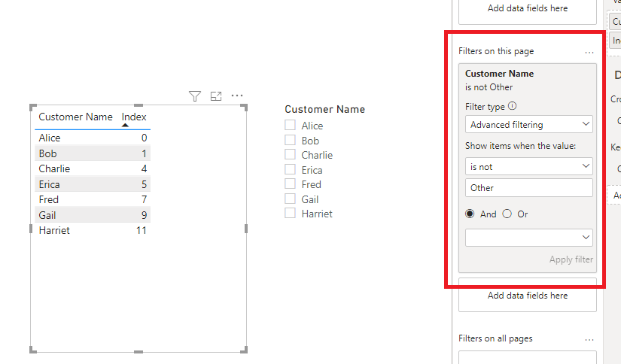Click the Index value 9 cell
Viewport: 621px width, 364px height.
coord(145,215)
